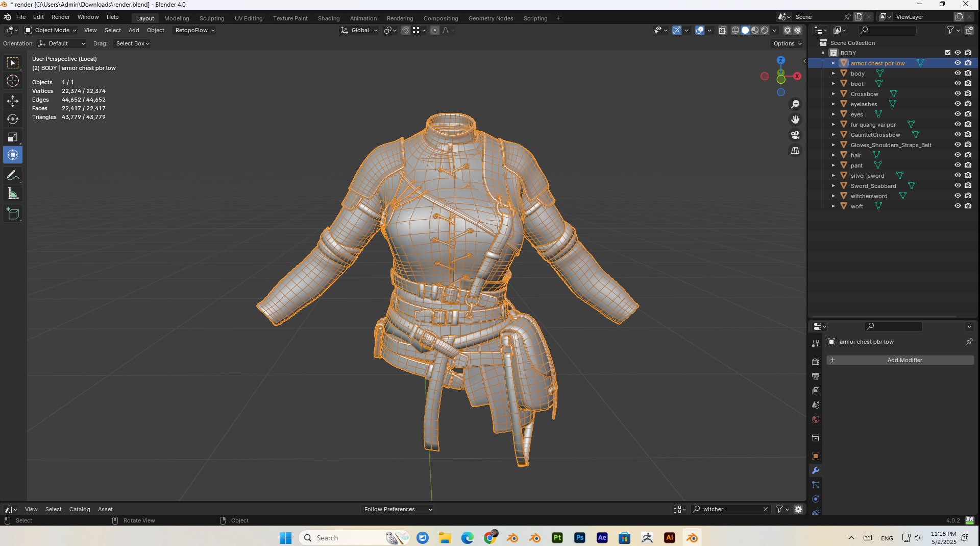The image size is (980, 546).
Task: Select the Rotate tool
Action: coord(13,119)
